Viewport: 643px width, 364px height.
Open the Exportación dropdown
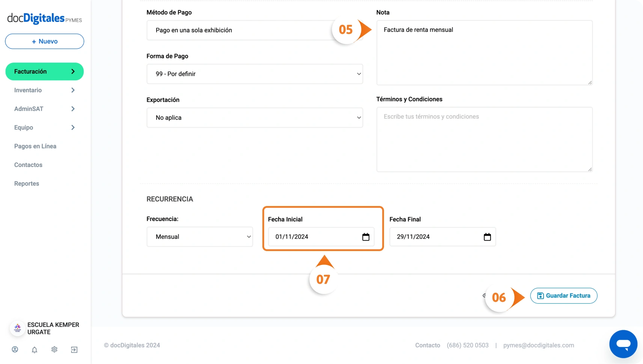tap(254, 118)
